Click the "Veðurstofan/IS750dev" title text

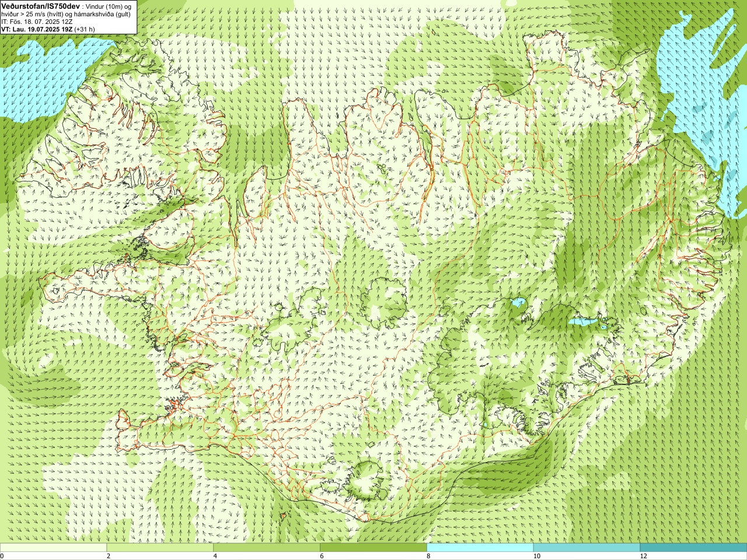click(x=40, y=5)
